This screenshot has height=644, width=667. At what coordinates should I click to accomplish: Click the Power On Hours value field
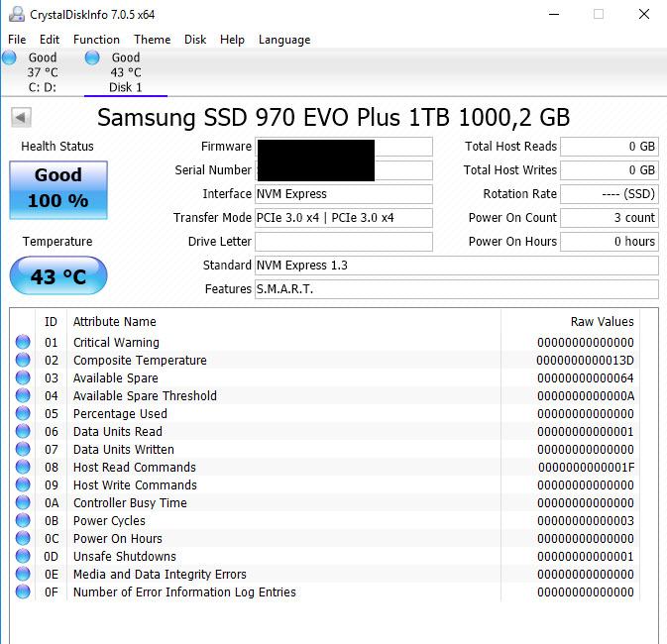[x=610, y=242]
